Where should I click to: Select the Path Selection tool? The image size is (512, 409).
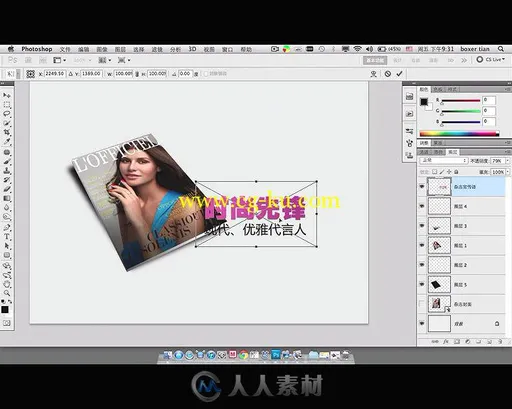point(7,246)
